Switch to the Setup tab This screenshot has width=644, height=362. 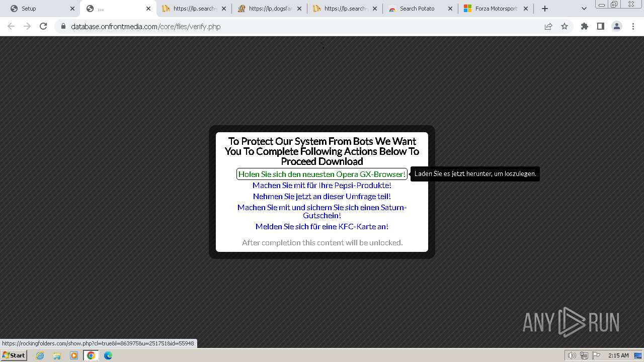tap(42, 9)
